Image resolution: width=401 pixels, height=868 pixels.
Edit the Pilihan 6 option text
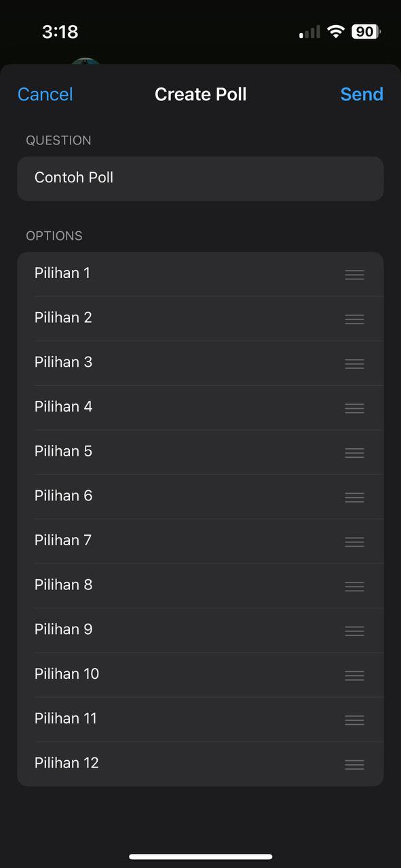point(183,496)
